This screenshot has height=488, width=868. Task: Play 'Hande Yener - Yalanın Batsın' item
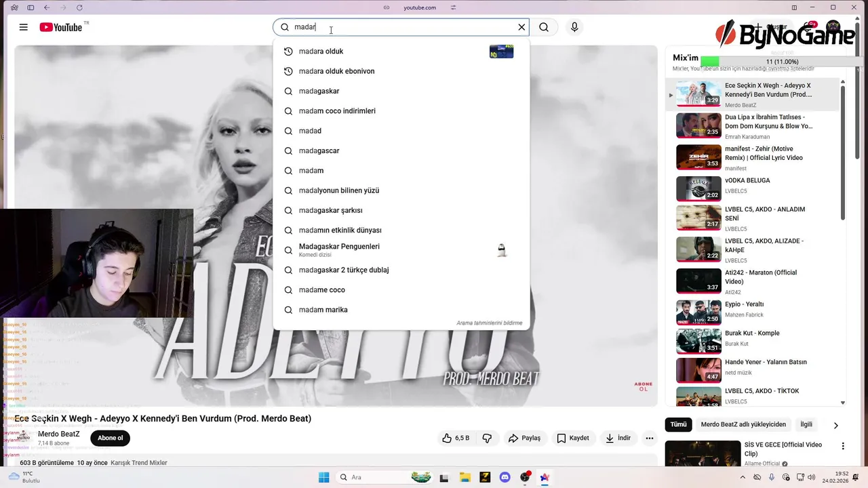point(751,370)
